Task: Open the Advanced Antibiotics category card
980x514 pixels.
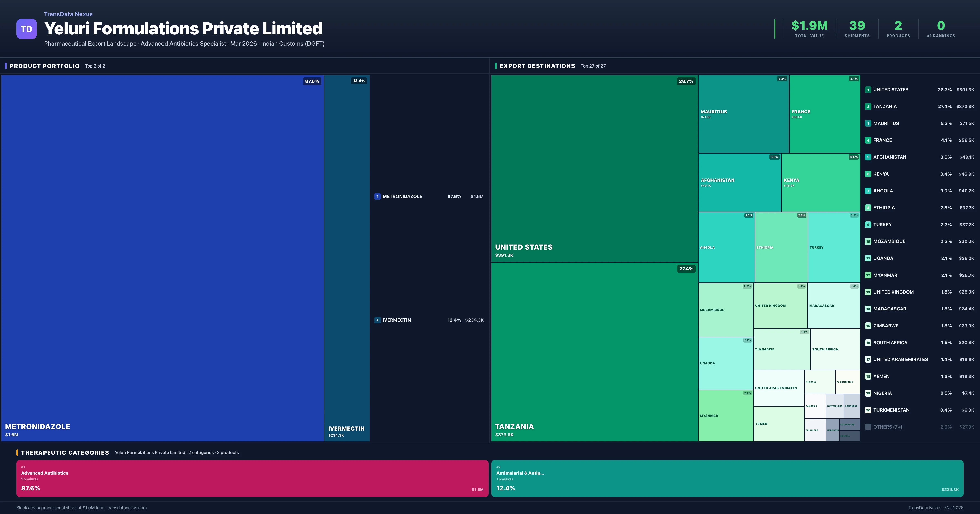Action: [252, 478]
